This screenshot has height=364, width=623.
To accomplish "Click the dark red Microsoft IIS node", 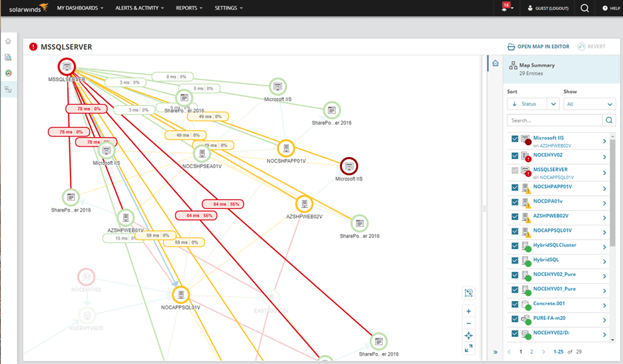I will click(x=349, y=166).
